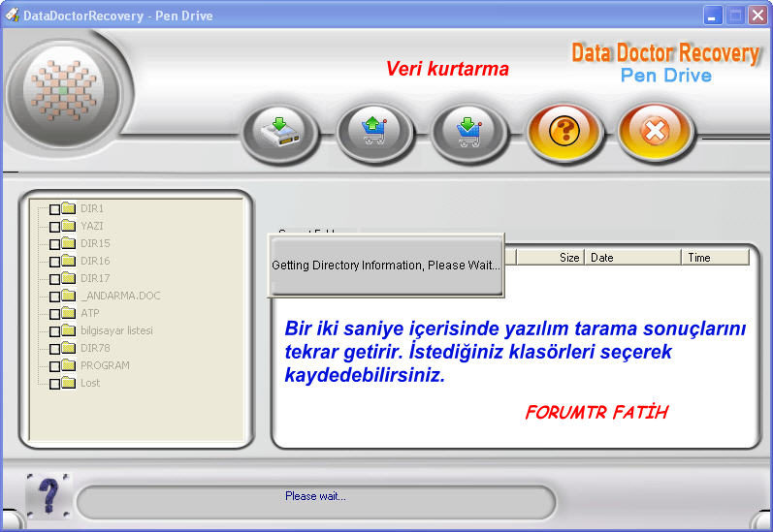Screen dimensions: 773x532
Task: Click the title bar application icon
Action: tap(12, 16)
